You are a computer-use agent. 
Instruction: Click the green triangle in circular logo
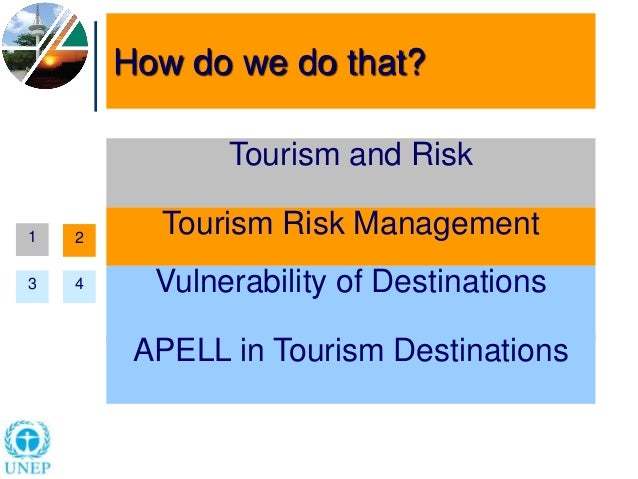pos(76,37)
